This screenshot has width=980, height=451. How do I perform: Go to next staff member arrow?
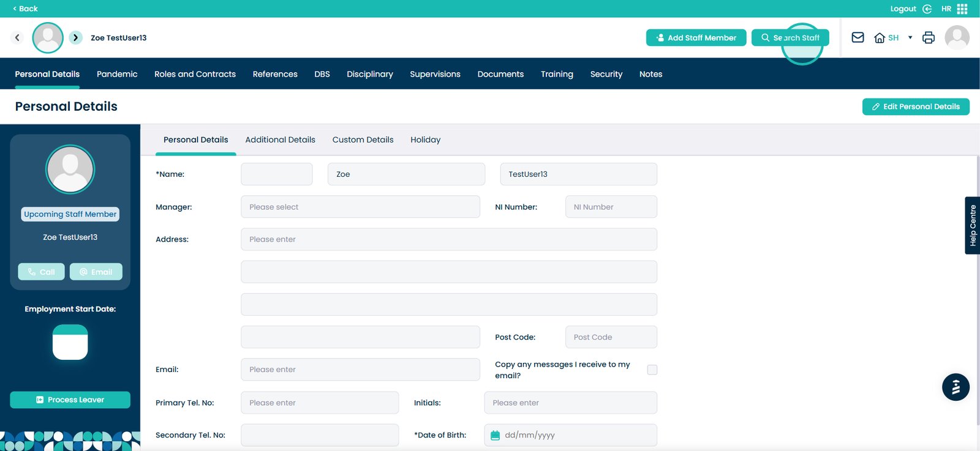click(x=75, y=37)
